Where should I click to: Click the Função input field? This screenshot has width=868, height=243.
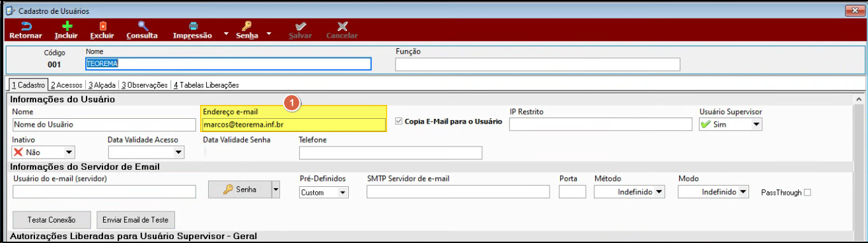(x=538, y=64)
